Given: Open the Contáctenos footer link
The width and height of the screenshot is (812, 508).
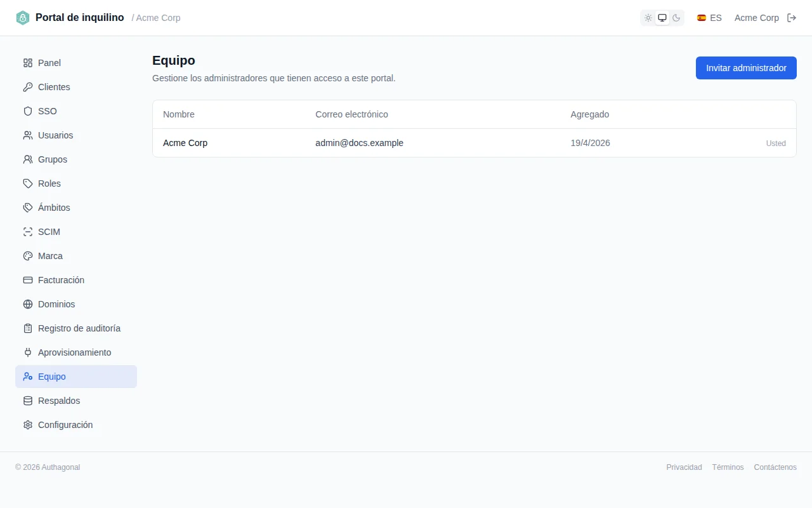Looking at the screenshot, I should pos(775,467).
